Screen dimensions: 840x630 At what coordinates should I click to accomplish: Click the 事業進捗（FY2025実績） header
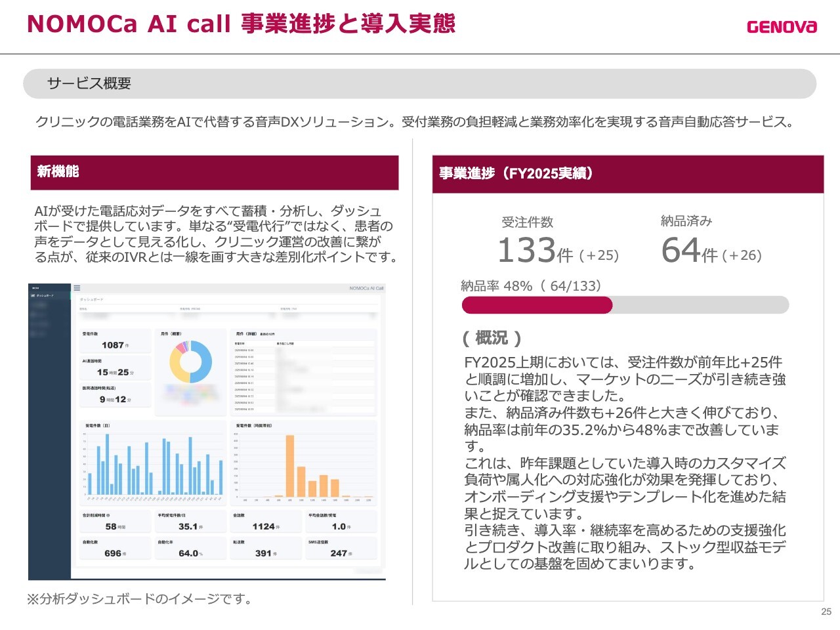coord(628,174)
